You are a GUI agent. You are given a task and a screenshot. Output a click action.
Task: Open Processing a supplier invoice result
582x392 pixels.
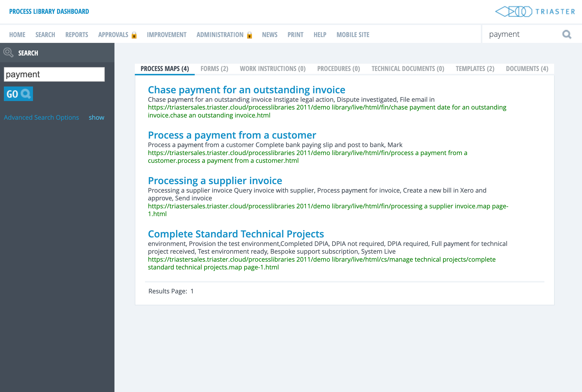[215, 181]
